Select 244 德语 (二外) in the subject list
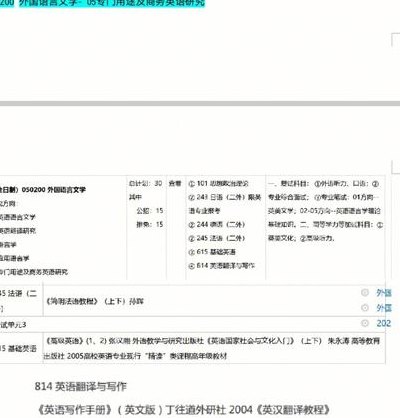Viewport: 400px width, 418px height. point(217,224)
